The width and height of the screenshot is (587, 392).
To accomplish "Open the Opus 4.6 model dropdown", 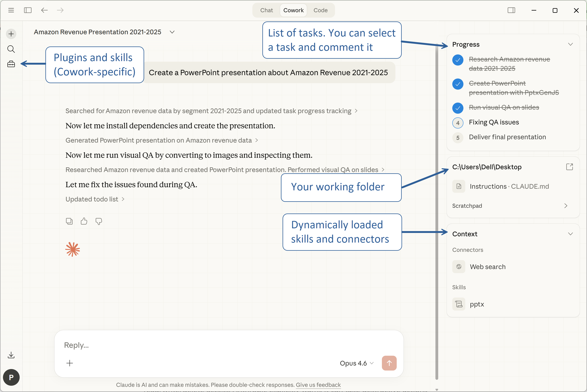I will pyautogui.click(x=357, y=363).
